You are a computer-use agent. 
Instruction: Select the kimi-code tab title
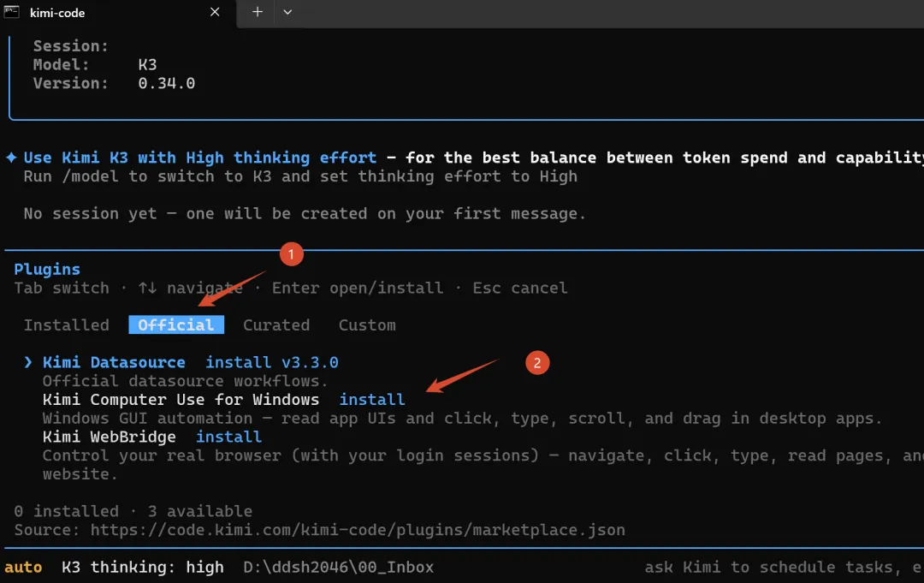coord(57,12)
